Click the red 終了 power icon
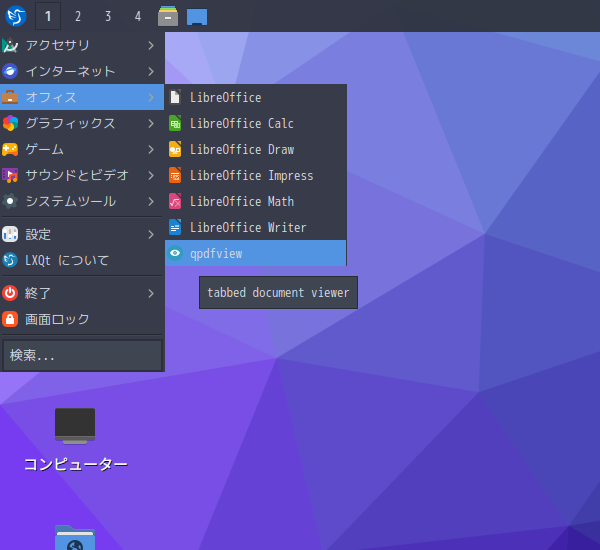 coord(10,293)
